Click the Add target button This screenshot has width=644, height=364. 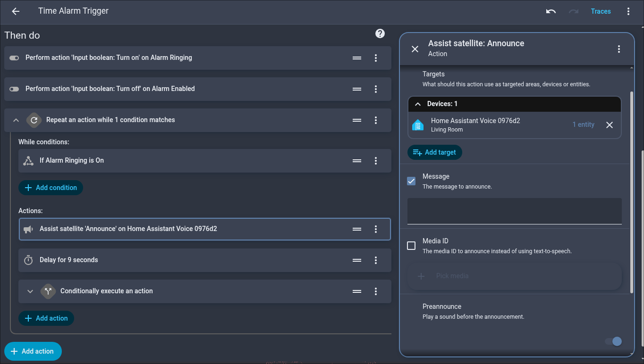click(x=434, y=152)
